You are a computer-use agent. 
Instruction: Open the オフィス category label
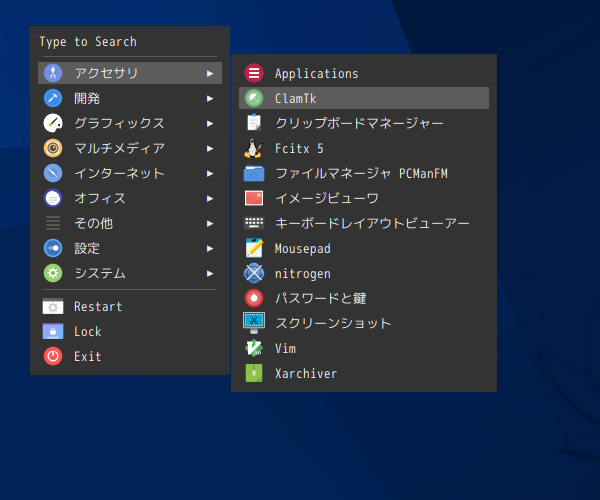(100, 198)
